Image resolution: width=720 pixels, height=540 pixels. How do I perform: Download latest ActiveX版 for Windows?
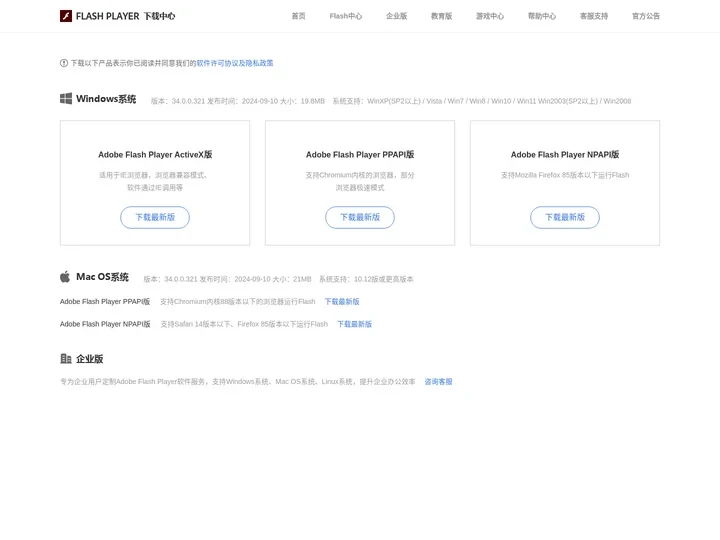[155, 217]
